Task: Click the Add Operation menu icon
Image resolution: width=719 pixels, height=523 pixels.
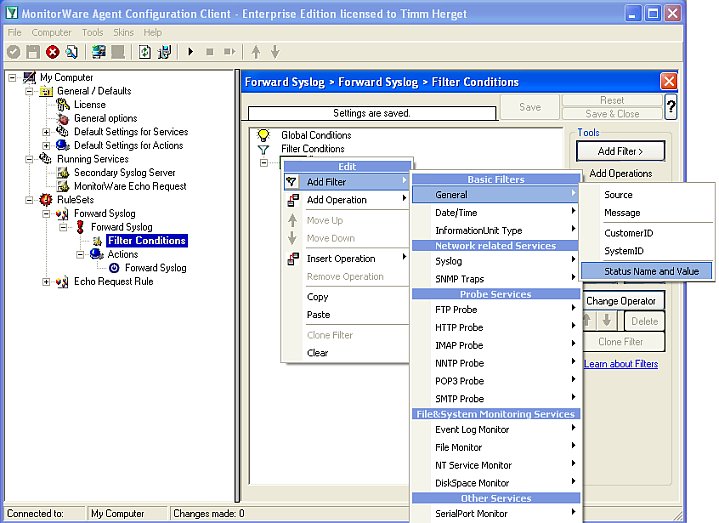Action: coord(293,200)
